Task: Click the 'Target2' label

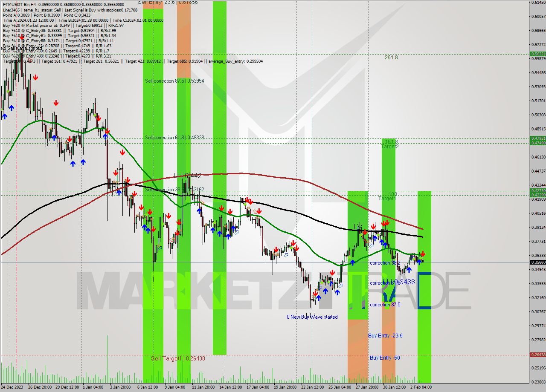Action: (x=390, y=147)
